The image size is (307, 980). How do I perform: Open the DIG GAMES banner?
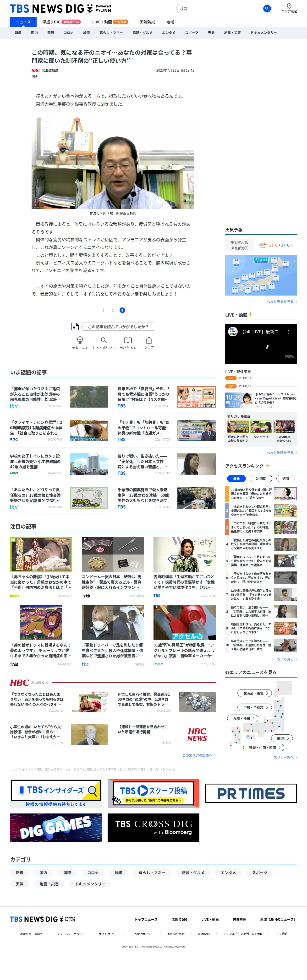pos(56,827)
